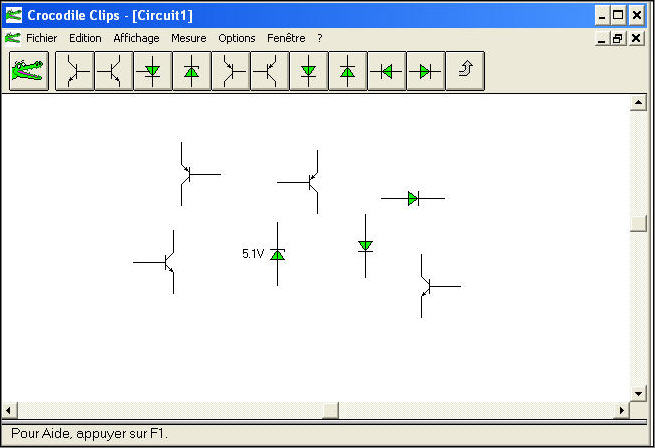Click the horizontal scrollbar left arrow
655x448 pixels.
point(9,410)
